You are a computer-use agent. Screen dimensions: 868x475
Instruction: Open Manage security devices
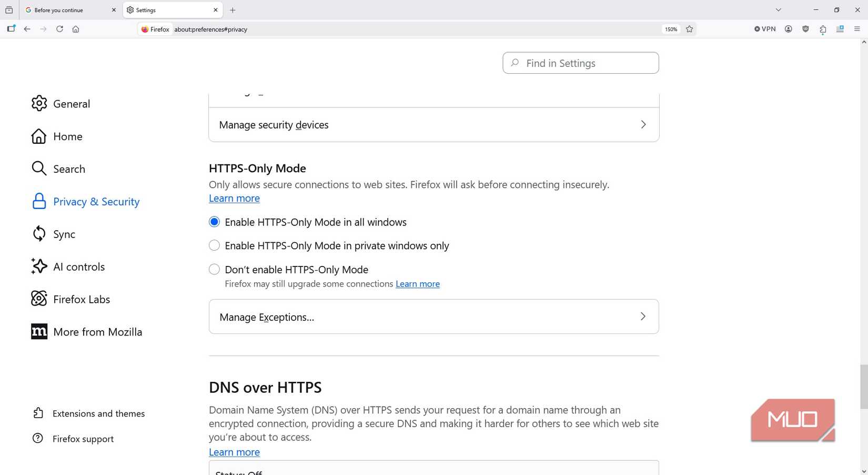pos(433,125)
